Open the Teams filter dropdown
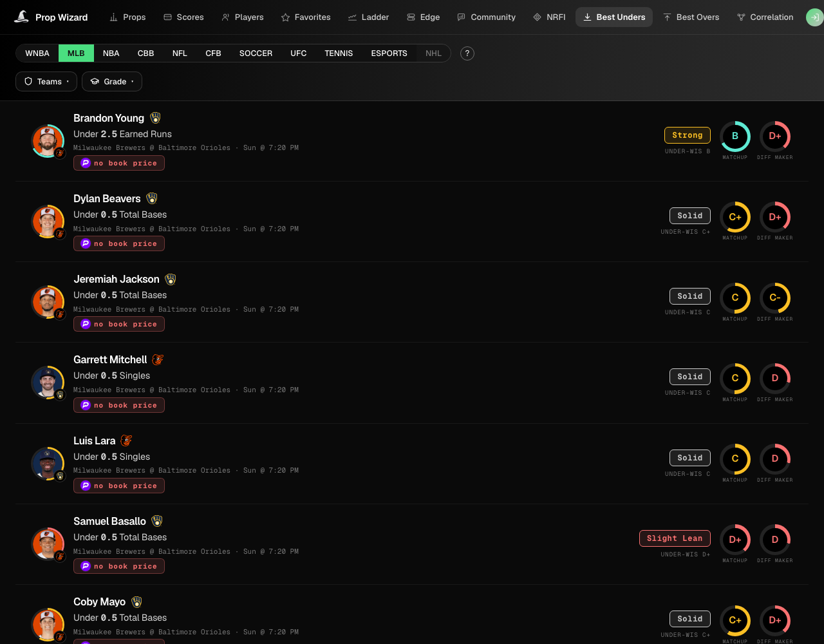 coord(46,82)
